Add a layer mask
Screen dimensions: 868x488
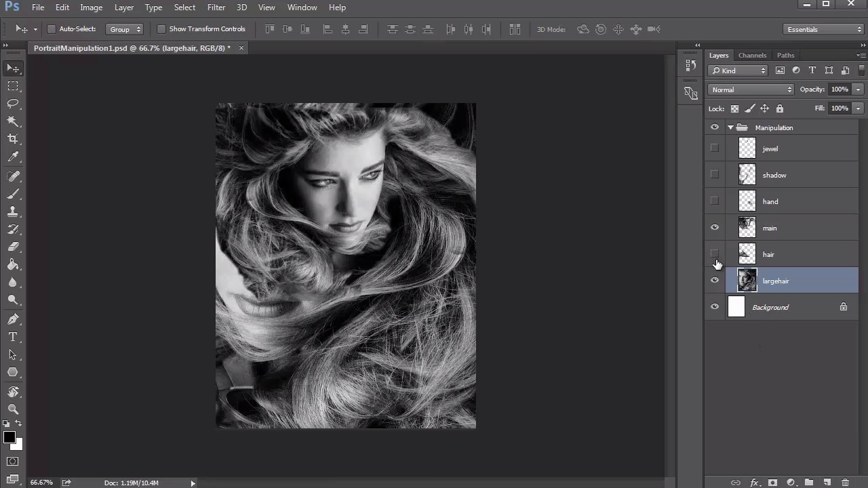[772, 483]
